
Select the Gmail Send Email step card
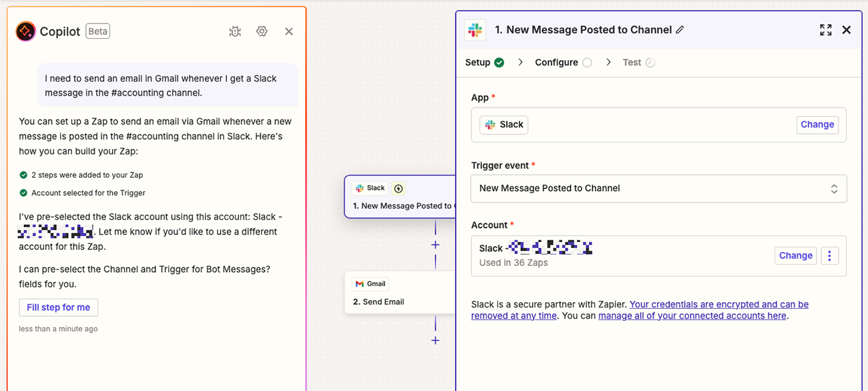[x=400, y=292]
